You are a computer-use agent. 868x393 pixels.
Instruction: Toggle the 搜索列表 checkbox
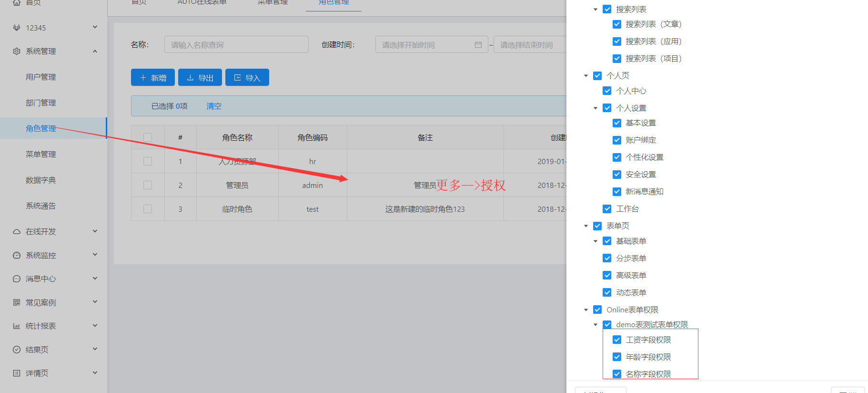(x=607, y=9)
